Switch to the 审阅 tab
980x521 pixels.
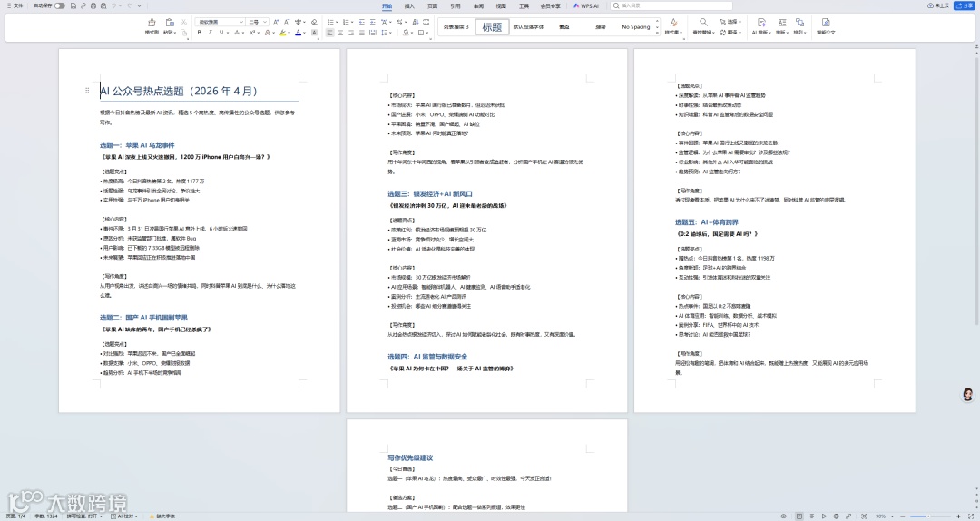coord(478,6)
